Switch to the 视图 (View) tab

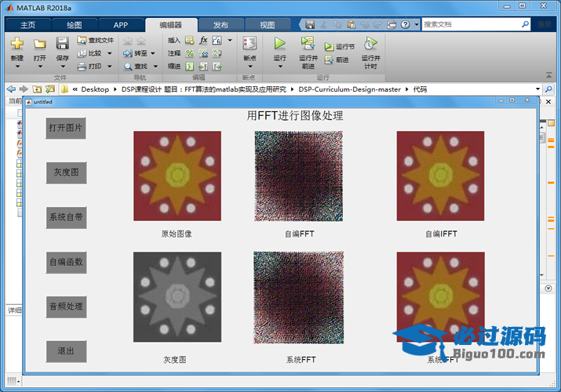(268, 25)
